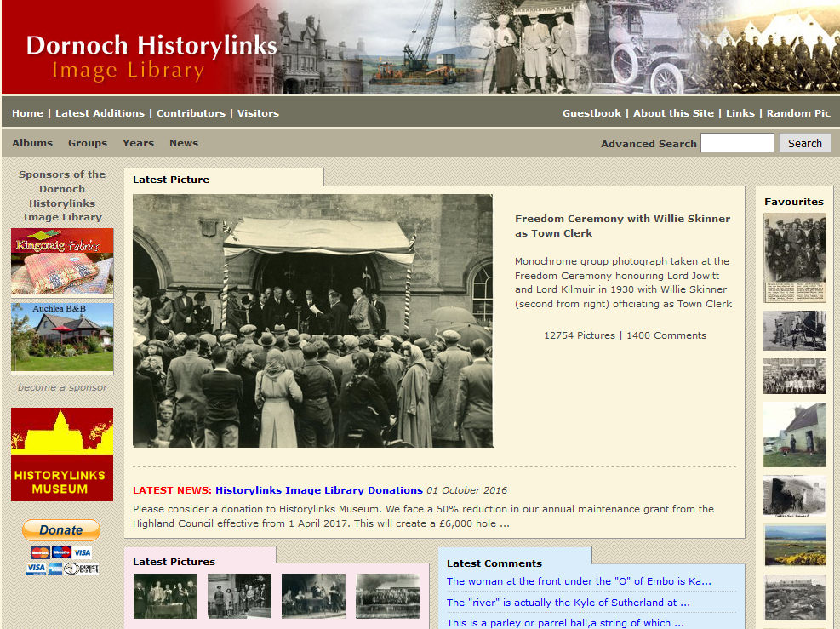Image resolution: width=840 pixels, height=629 pixels.
Task: Open Latest Additions in the navigation bar
Action: pos(101,113)
